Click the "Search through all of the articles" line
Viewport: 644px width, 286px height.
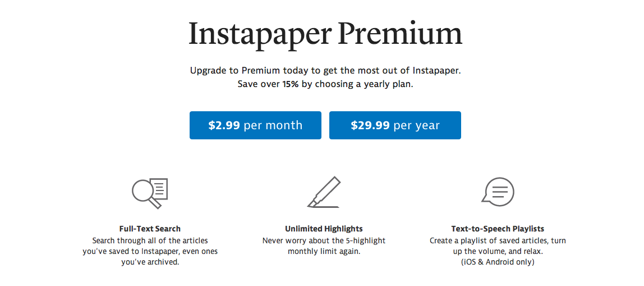[x=150, y=240]
